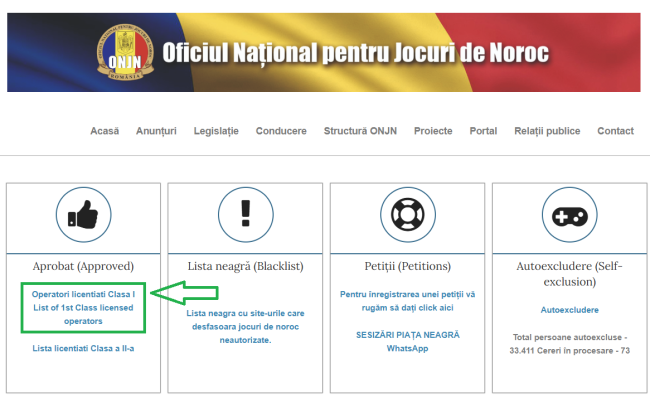Viewport: 650px width, 397px height.
Task: Click the Aprobat (Approved) heading
Action: (x=83, y=266)
